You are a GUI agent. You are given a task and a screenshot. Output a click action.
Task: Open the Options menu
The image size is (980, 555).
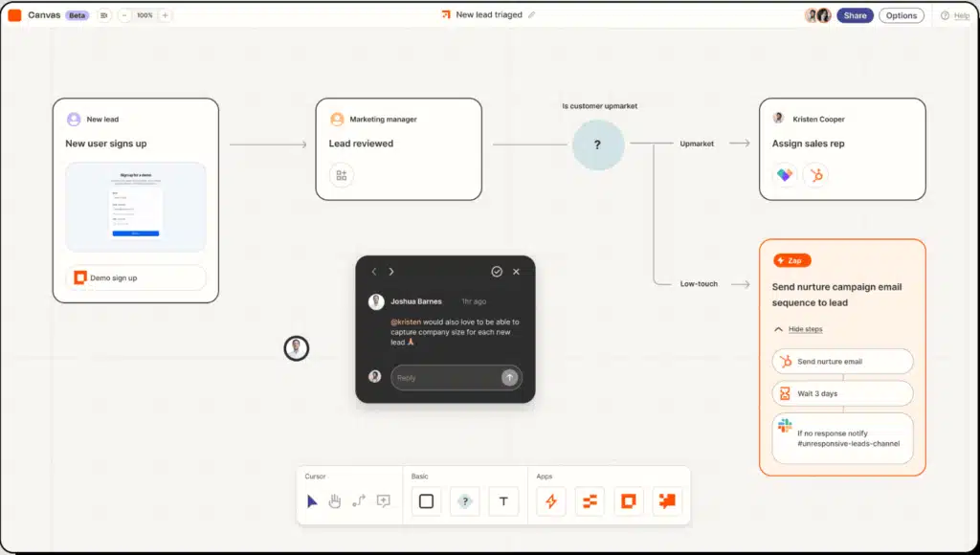(x=901, y=15)
